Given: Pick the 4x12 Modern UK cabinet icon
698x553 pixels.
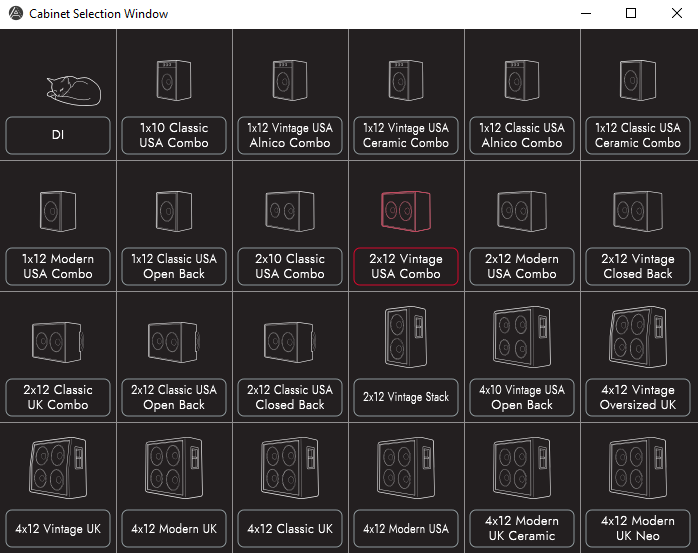Looking at the screenshot, I should tap(174, 468).
